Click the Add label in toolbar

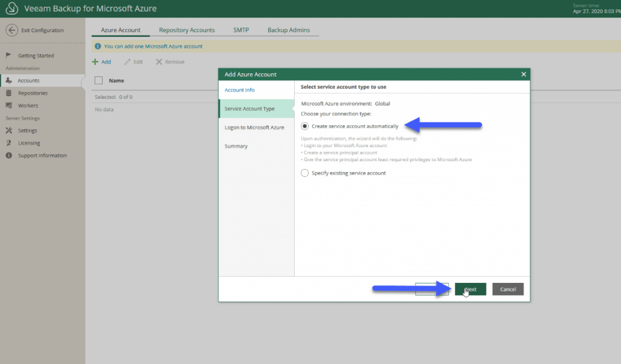[106, 62]
